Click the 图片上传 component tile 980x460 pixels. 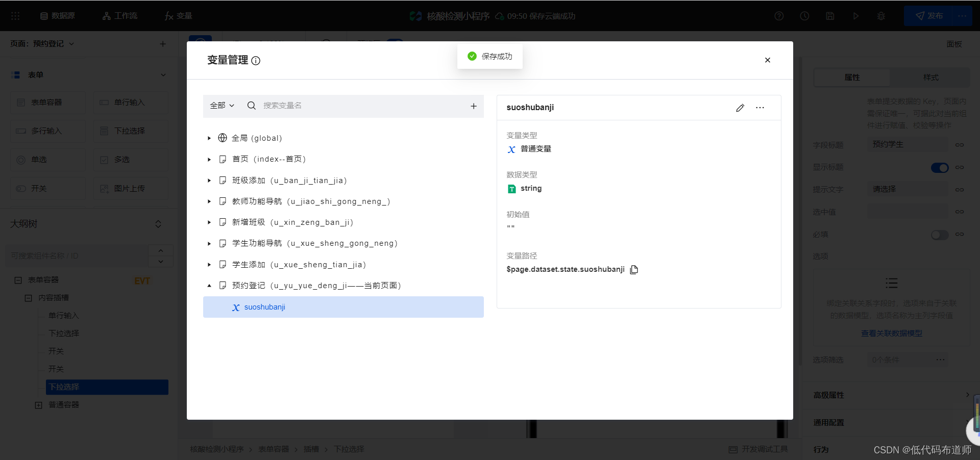click(x=131, y=189)
